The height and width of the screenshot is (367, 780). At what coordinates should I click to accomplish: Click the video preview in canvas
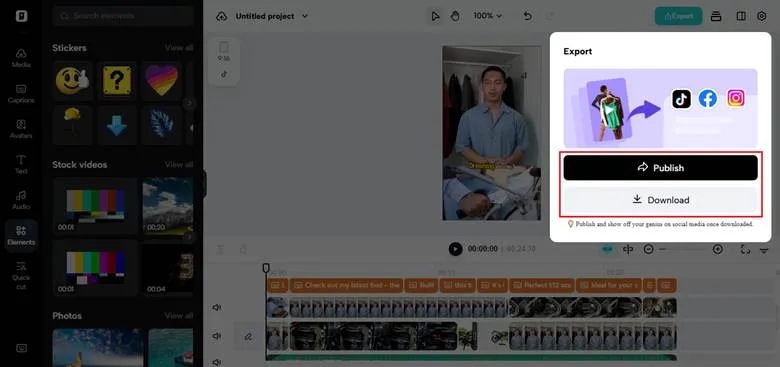tap(491, 133)
